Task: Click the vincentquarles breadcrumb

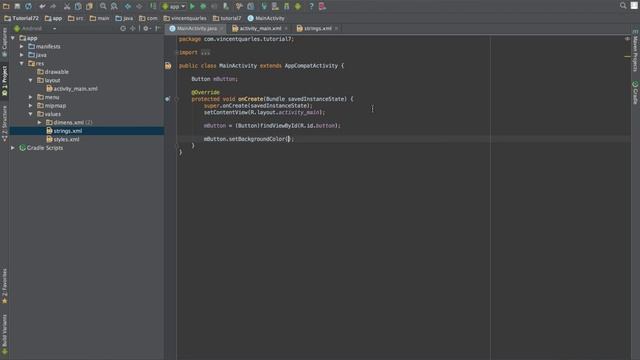Action: click(185, 18)
